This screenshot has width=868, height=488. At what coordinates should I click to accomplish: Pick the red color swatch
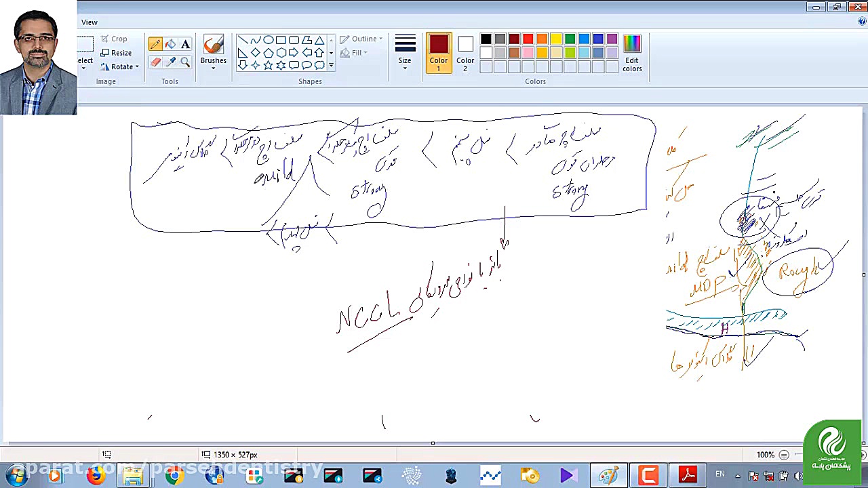pos(528,39)
